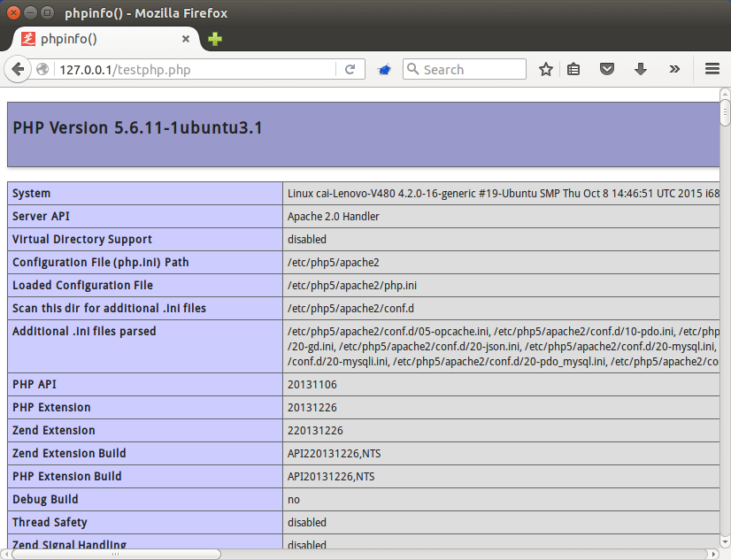This screenshot has height=560, width=731.
Task: Click /etc/php5/apache2/conf.d value
Action: pyautogui.click(x=350, y=309)
